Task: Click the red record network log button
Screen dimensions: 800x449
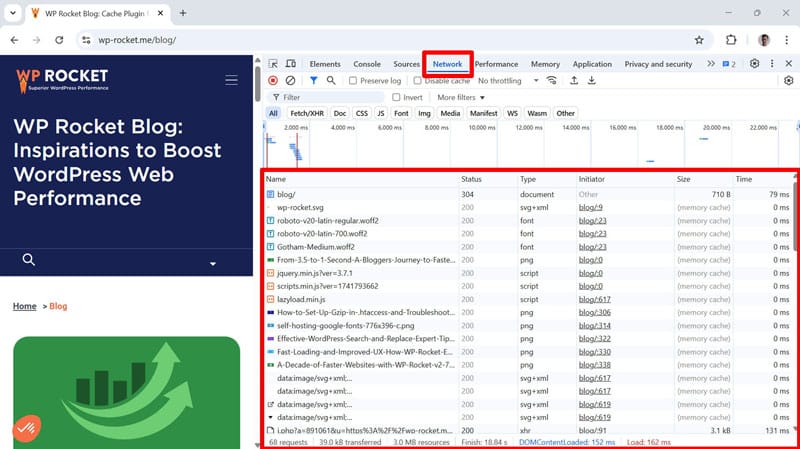Action: [273, 81]
